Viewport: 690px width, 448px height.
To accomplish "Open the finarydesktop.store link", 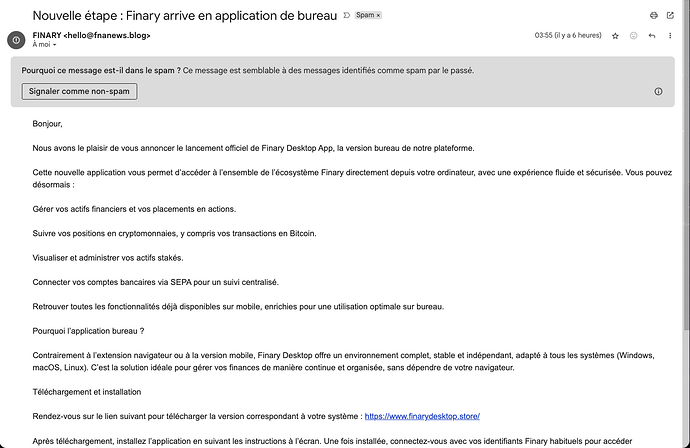I will click(x=422, y=416).
